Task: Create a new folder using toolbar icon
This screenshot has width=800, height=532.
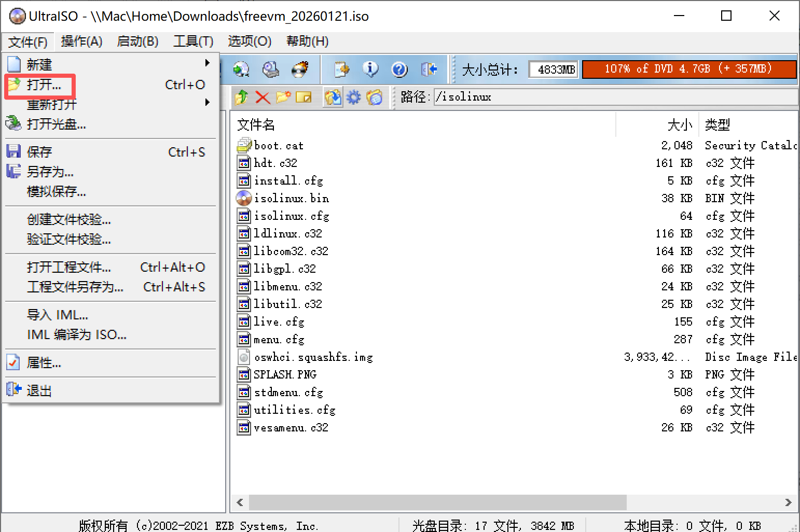Action: coord(283,97)
